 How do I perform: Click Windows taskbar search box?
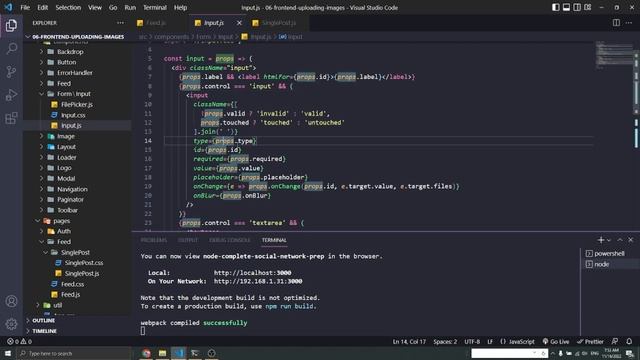[x=74, y=353]
